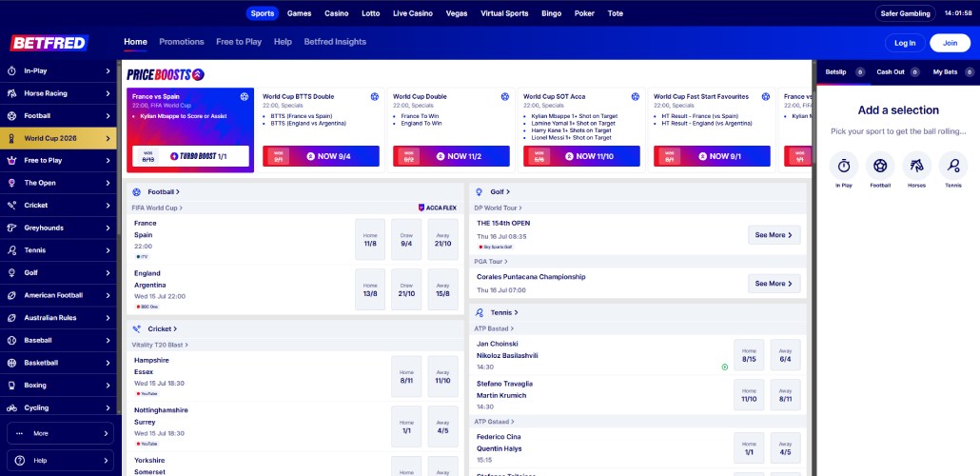The image size is (980, 476).
Task: Click the Football quick-pick icon in betslip
Action: point(880,166)
